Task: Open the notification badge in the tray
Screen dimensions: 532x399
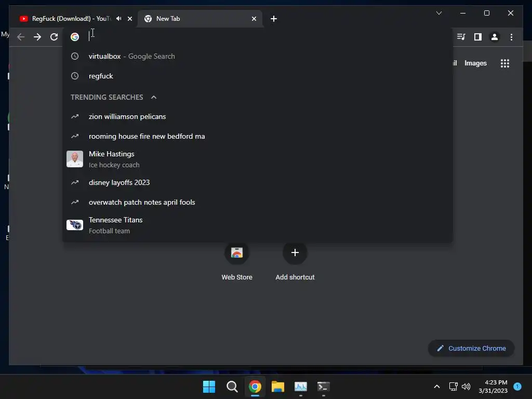Action: (517, 386)
